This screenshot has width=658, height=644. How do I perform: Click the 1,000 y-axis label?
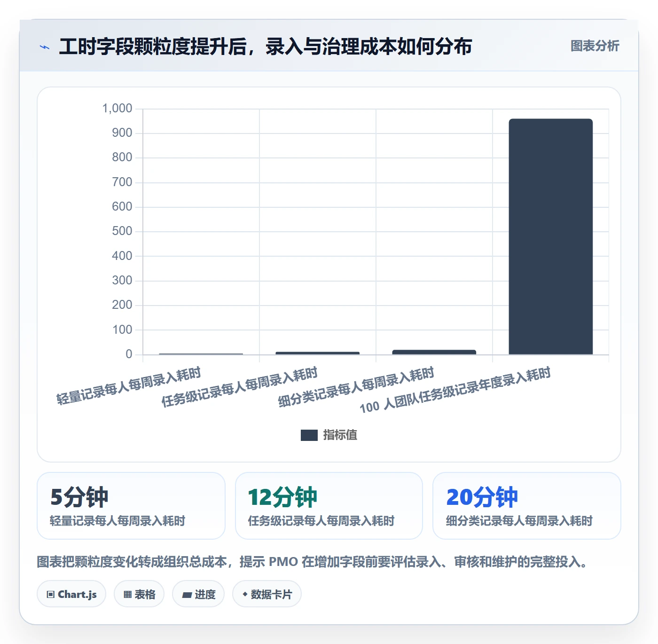[117, 109]
